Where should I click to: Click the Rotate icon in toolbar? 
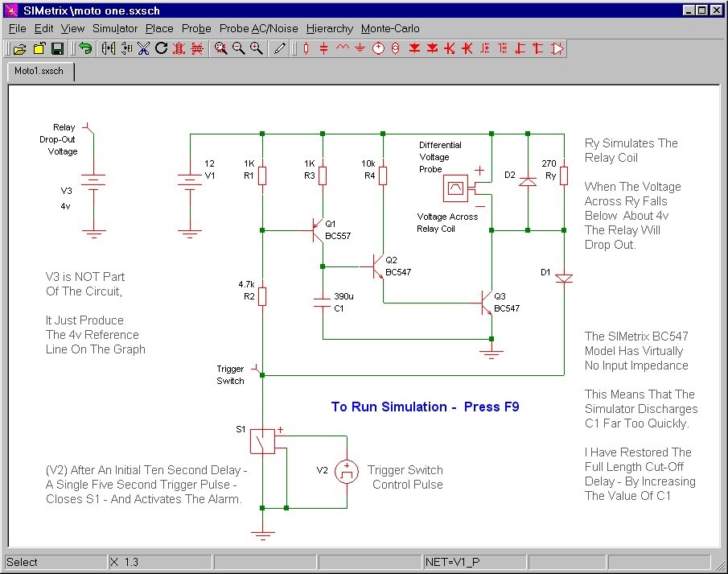(x=161, y=49)
